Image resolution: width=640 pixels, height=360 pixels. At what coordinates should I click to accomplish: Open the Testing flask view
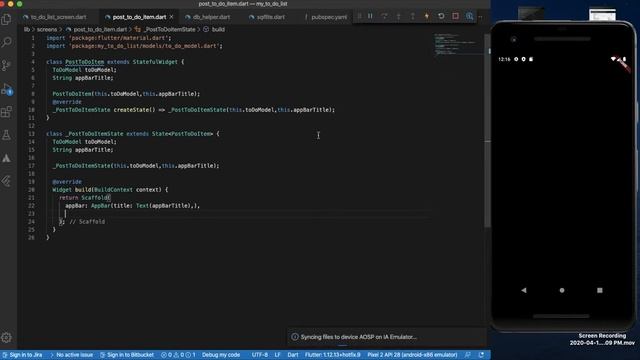[x=7, y=135]
